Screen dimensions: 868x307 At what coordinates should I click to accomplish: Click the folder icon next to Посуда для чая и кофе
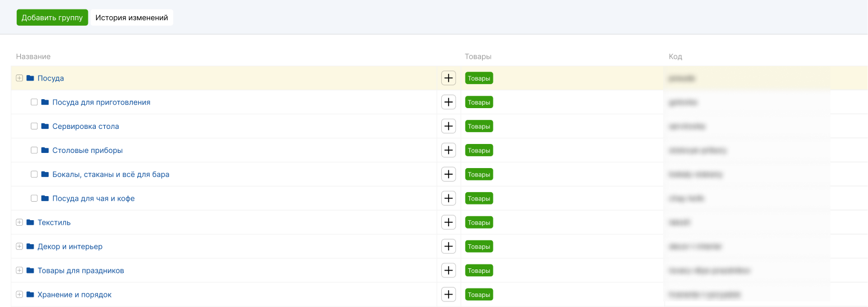[x=45, y=198]
